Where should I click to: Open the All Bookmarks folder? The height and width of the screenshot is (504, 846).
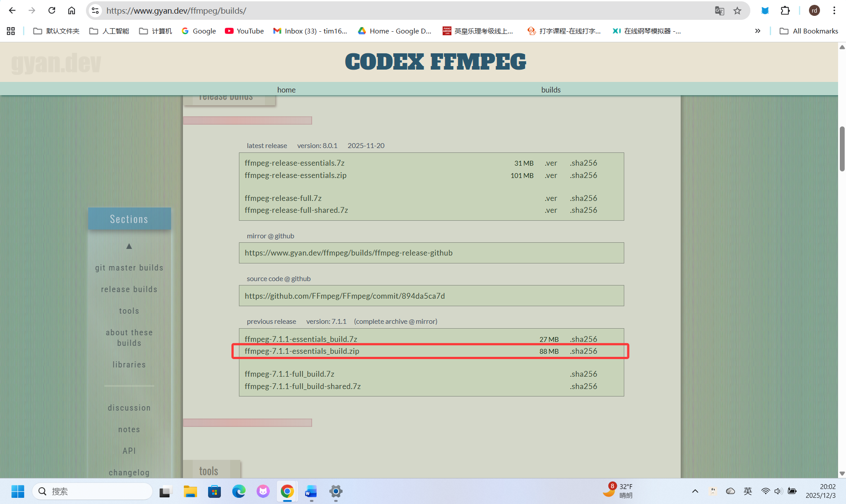[809, 31]
